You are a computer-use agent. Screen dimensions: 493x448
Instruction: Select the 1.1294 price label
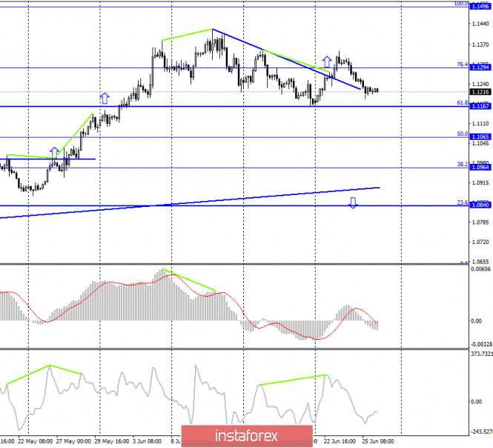point(481,67)
